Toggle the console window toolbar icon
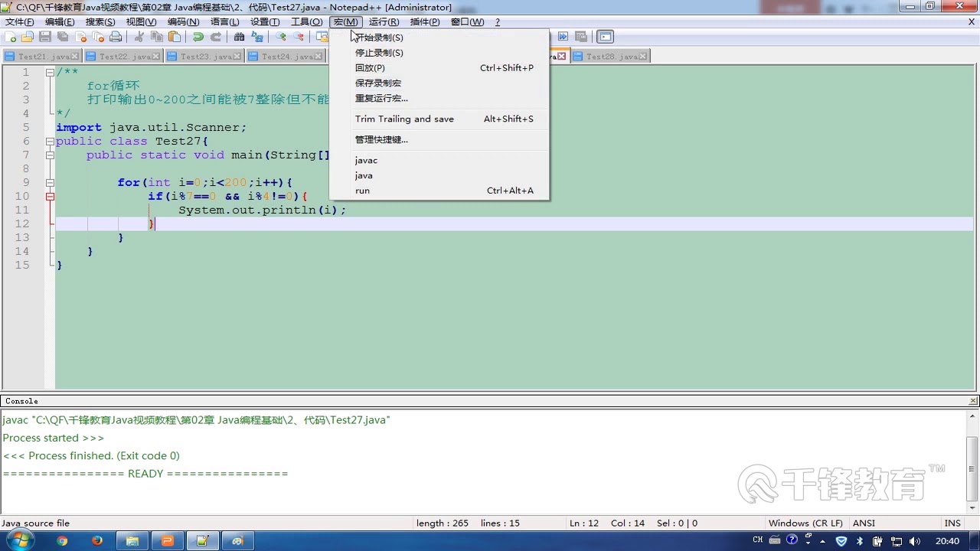Viewport: 980px width, 551px height. click(606, 37)
